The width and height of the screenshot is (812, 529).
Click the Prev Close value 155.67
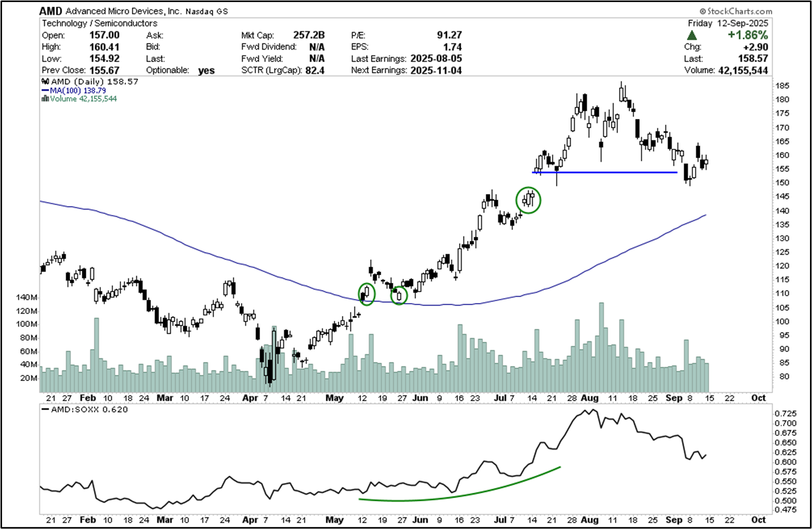(104, 70)
